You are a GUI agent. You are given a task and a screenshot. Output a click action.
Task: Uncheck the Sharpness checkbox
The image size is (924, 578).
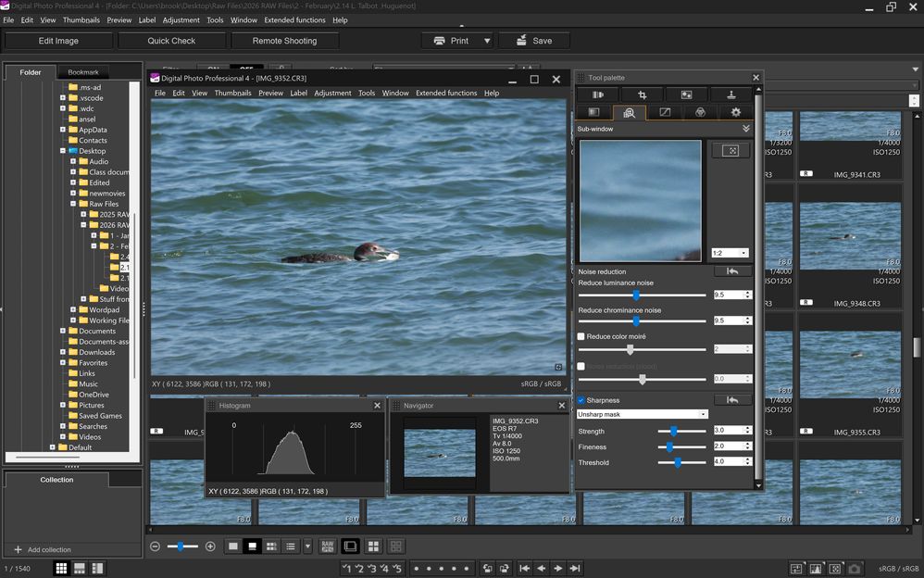coord(581,400)
